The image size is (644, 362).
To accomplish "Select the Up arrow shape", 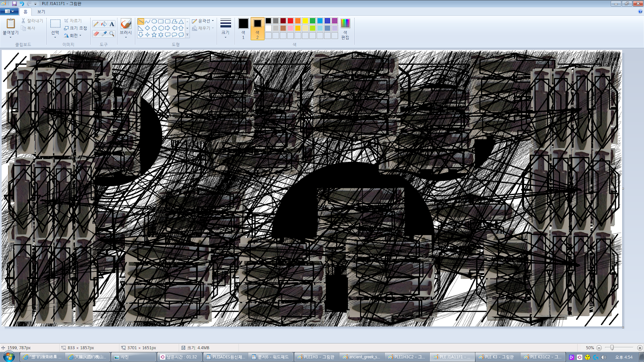I will 181,28.
